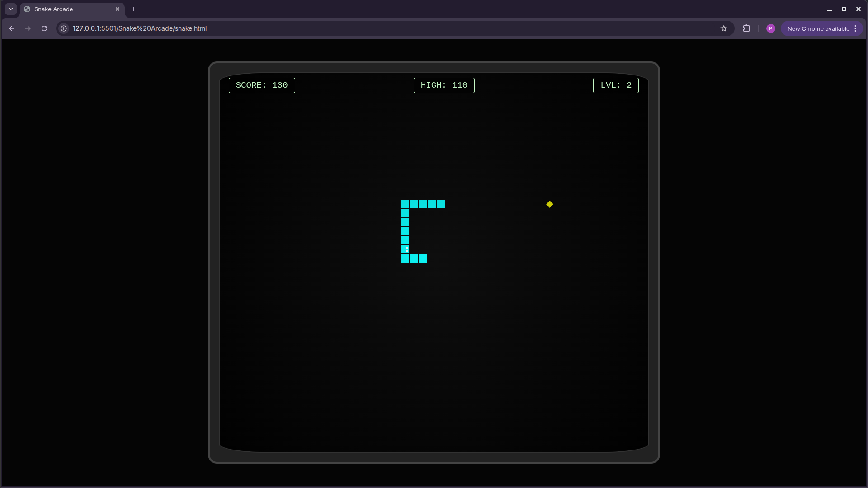
Task: Click the snake's top right end segment
Action: tap(441, 204)
